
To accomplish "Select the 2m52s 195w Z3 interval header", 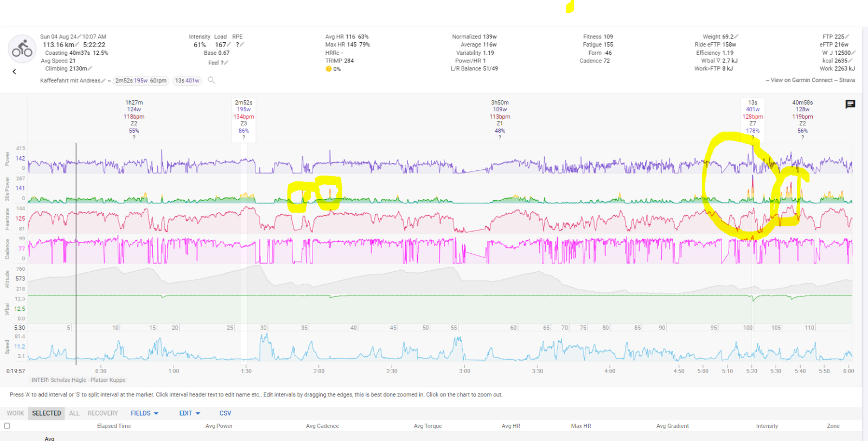I will coord(244,120).
